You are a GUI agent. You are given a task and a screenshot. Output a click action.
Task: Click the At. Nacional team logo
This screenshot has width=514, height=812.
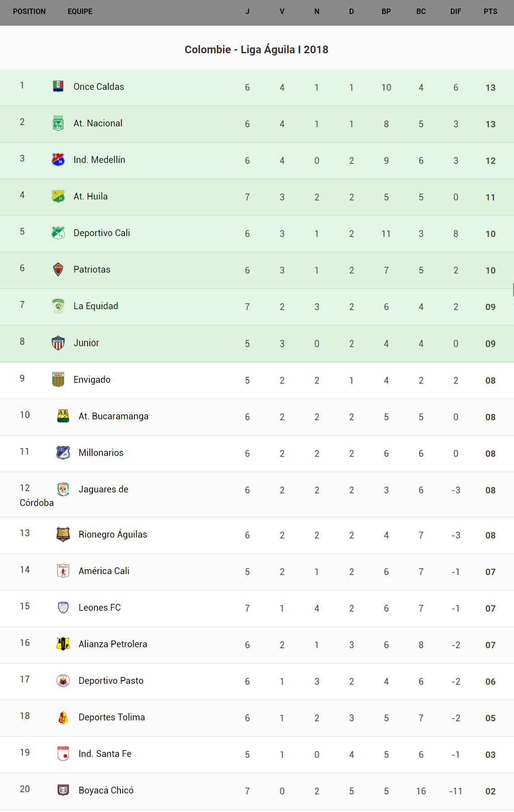tap(58, 123)
